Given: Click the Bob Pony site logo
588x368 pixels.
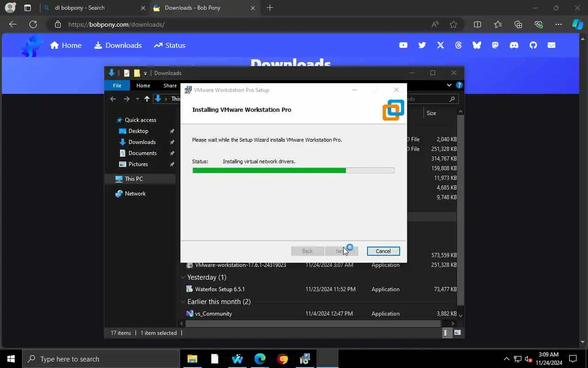Looking at the screenshot, I should [32, 46].
